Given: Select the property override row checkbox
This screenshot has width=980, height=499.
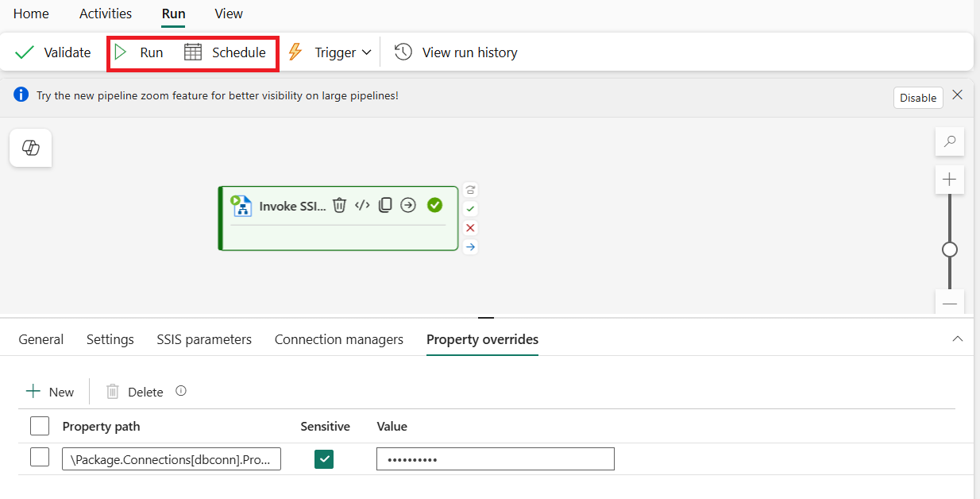Looking at the screenshot, I should (40, 458).
